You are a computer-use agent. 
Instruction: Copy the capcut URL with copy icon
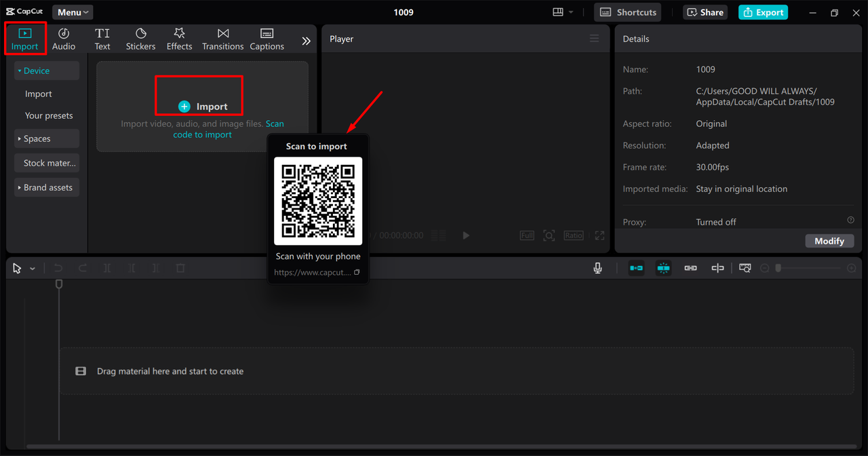point(357,272)
